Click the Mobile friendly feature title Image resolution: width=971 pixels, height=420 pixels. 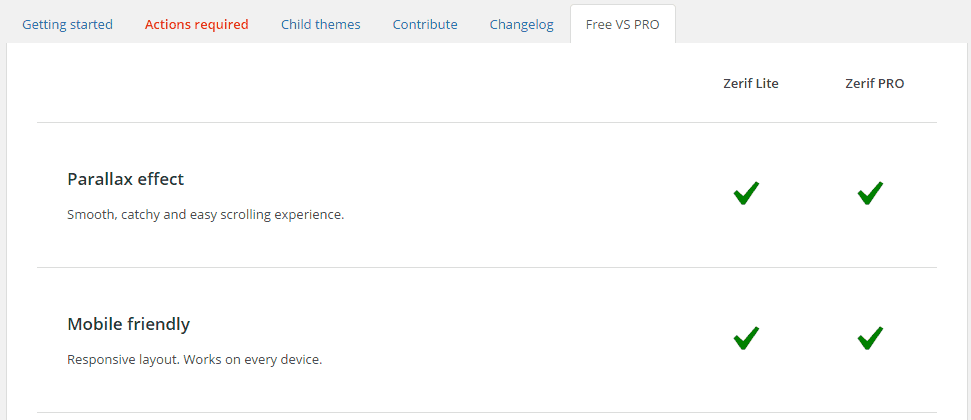coord(129,324)
